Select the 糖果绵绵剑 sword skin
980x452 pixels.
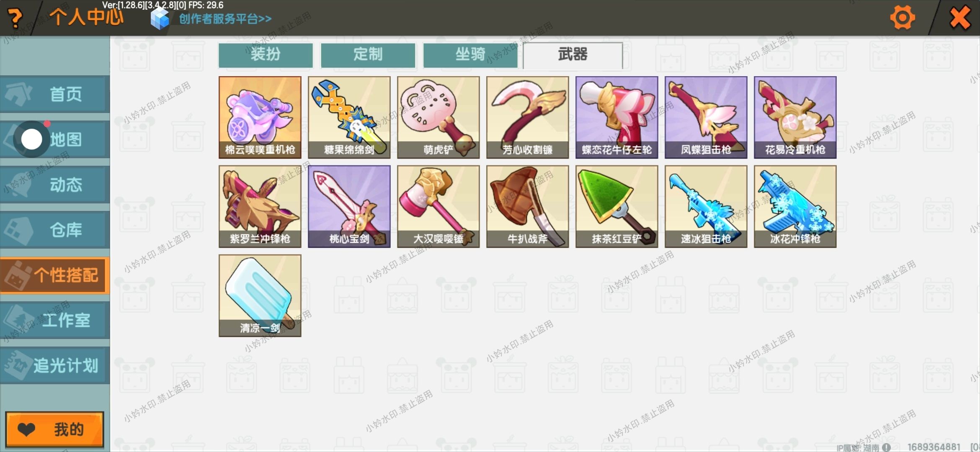(x=349, y=117)
